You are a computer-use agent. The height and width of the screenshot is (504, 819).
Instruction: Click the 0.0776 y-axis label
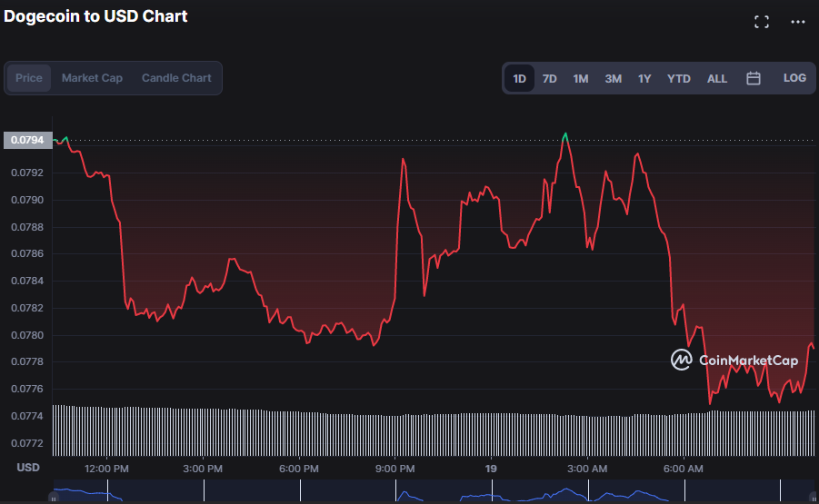(27, 389)
